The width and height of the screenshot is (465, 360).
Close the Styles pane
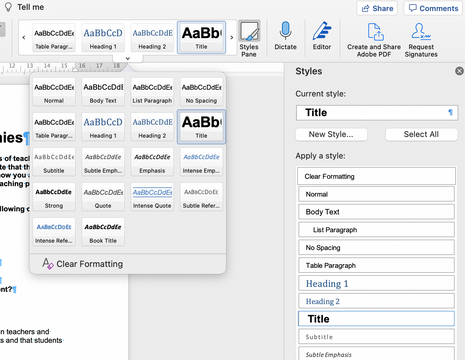coord(459,71)
